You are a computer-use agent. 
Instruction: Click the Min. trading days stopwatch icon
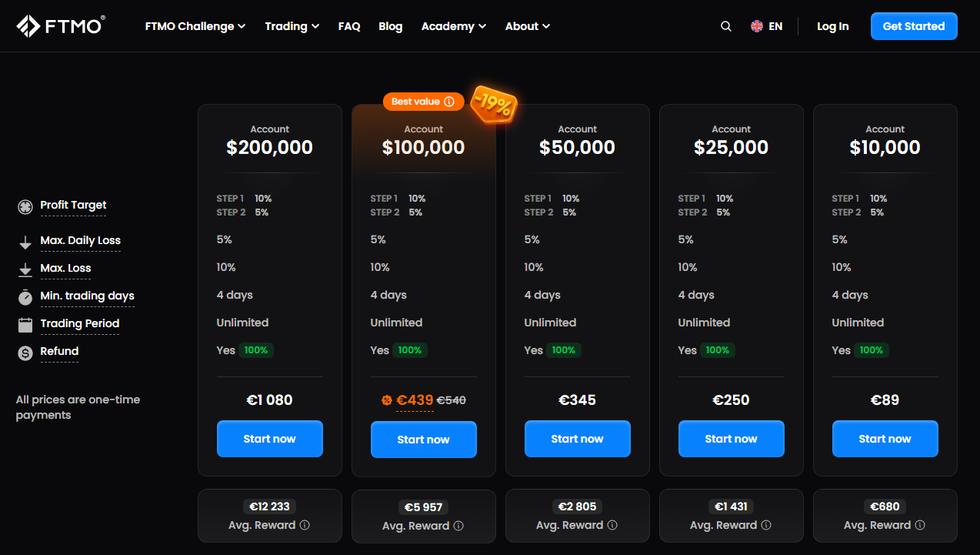point(24,296)
